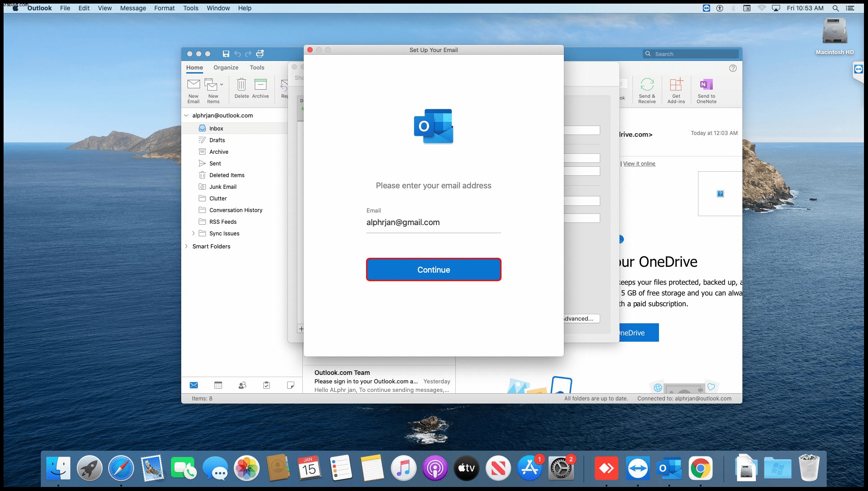The image size is (868, 491).
Task: Click the Continue button in the email setup dialog
Action: [433, 269]
